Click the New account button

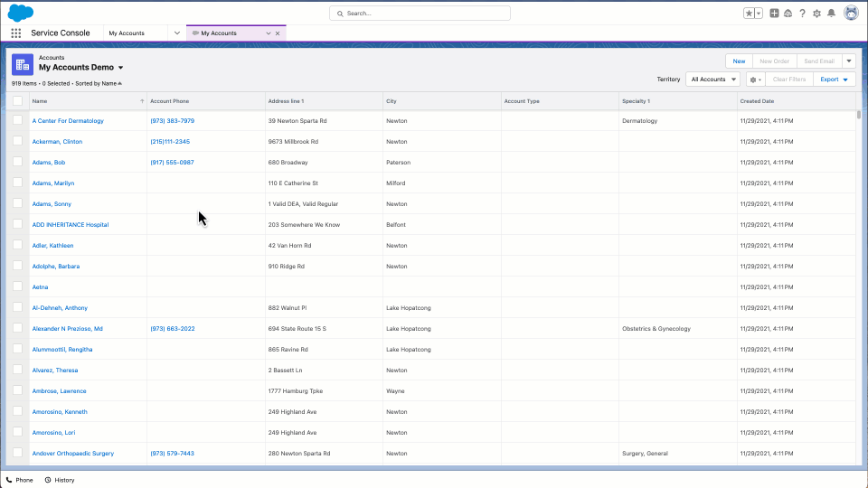(739, 61)
